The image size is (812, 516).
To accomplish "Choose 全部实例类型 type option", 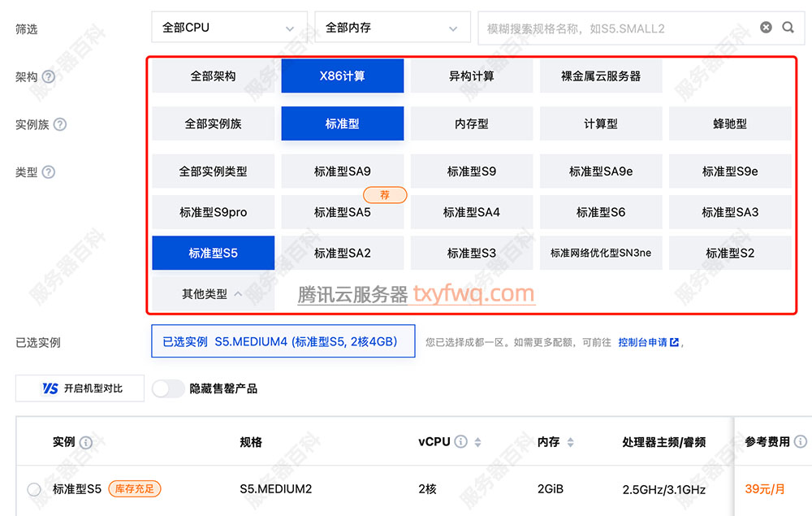I will 213,171.
